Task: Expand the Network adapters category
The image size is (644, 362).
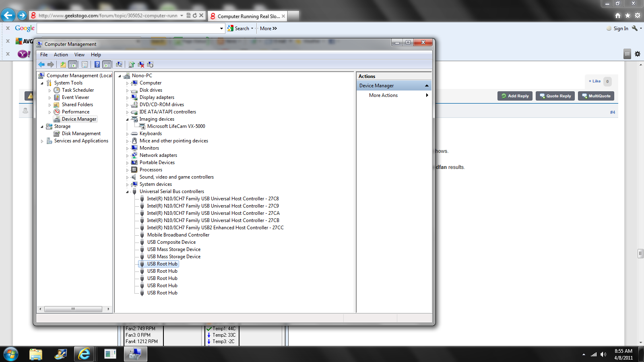Action: tap(127, 156)
